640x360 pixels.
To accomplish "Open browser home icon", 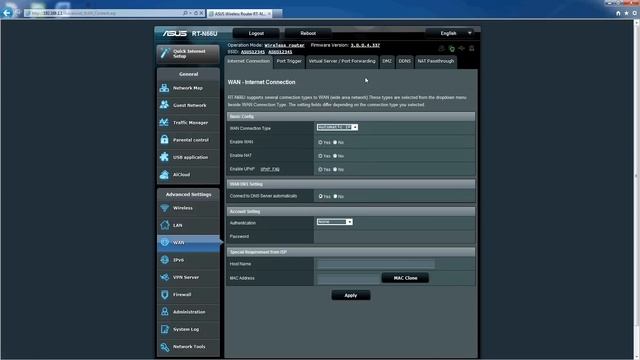I will tap(618, 13).
